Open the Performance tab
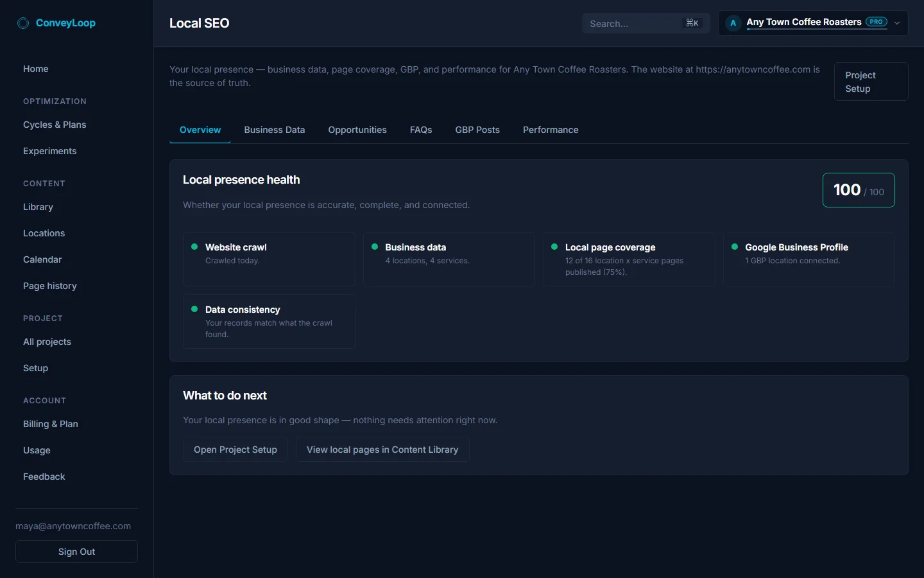Screen dimensions: 924x578 [x=551, y=130]
